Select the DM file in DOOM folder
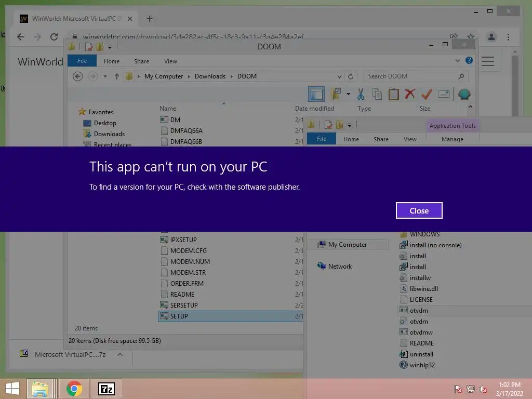 pos(175,120)
